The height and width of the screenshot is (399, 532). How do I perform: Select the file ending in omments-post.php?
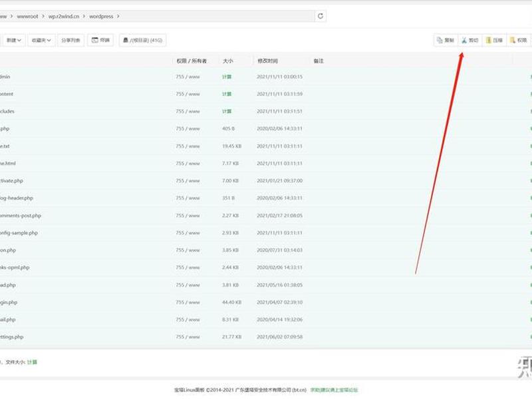click(21, 215)
